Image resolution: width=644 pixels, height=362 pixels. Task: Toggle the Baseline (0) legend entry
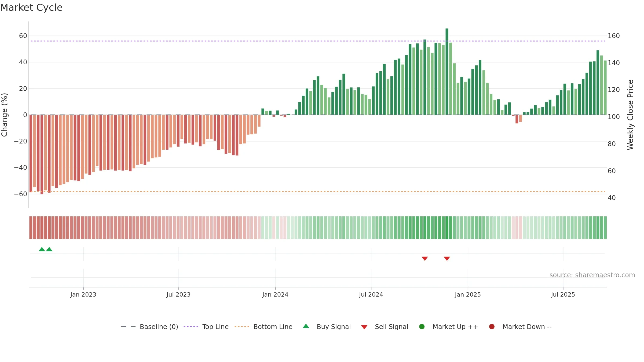click(149, 327)
